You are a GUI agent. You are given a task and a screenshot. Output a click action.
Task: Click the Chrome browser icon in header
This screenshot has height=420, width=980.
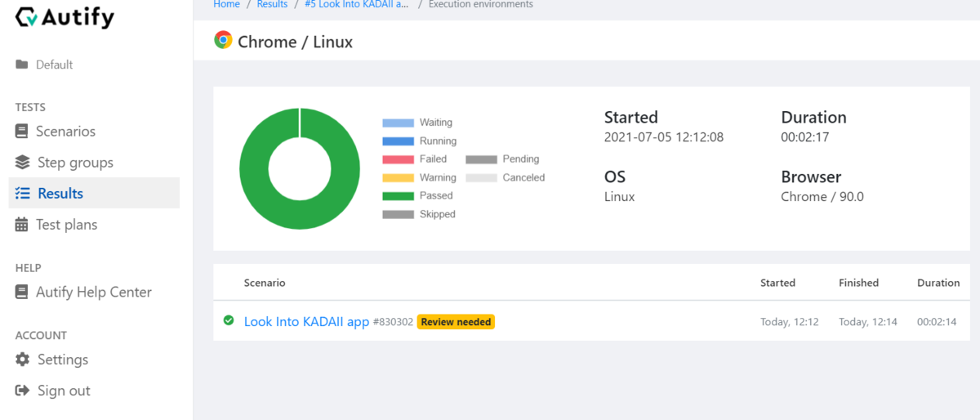(x=223, y=40)
